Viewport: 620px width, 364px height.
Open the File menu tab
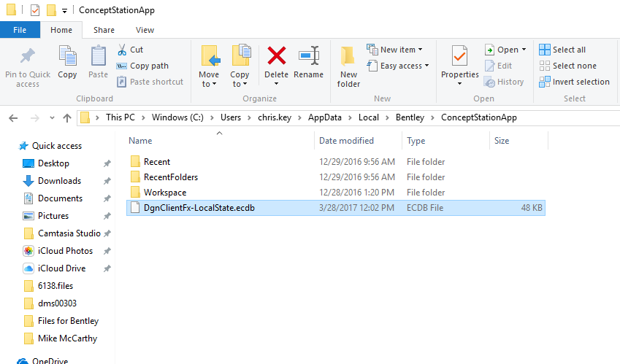click(20, 30)
